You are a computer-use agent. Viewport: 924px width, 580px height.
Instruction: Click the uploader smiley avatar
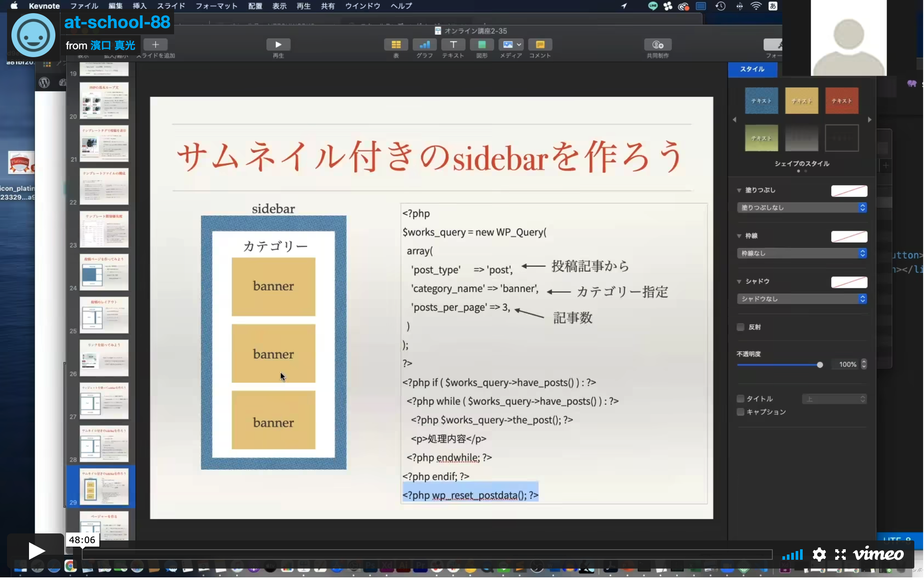coord(33,35)
